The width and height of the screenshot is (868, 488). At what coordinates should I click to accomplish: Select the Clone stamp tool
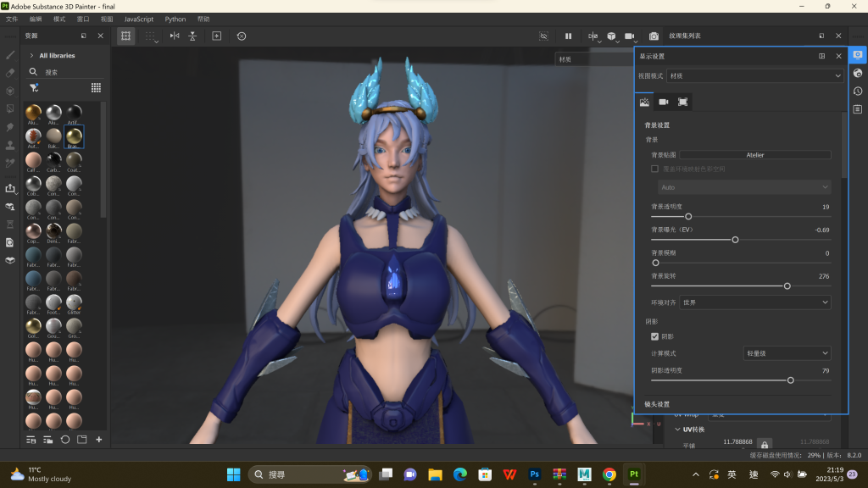click(x=10, y=145)
